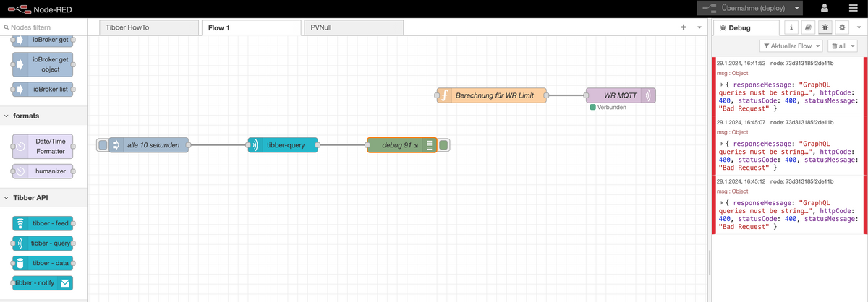
Task: Open the info sidebar tab icon
Action: click(x=791, y=27)
